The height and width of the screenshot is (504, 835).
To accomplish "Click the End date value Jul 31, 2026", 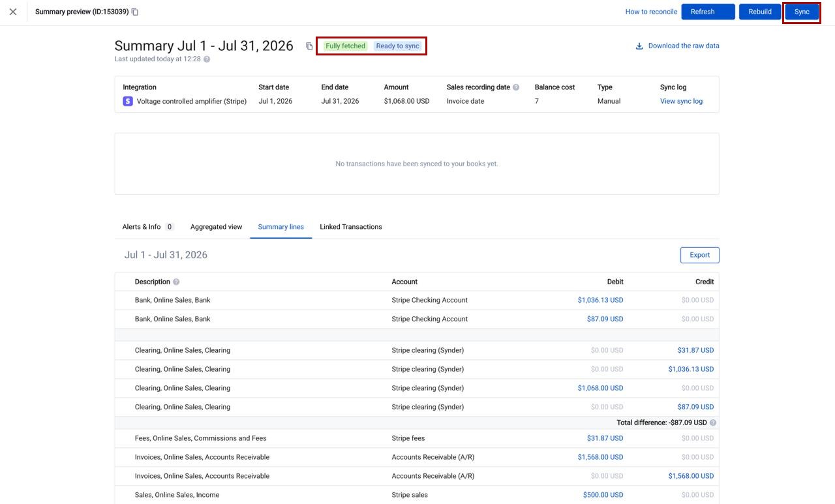I will (x=340, y=101).
